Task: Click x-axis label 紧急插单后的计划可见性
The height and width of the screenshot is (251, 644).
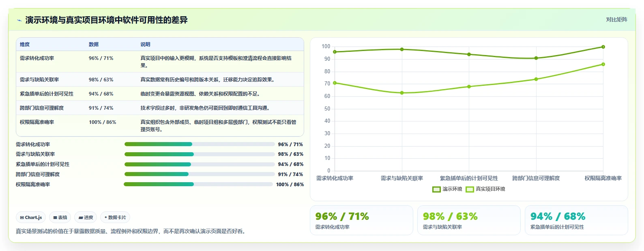Action: [469, 178]
